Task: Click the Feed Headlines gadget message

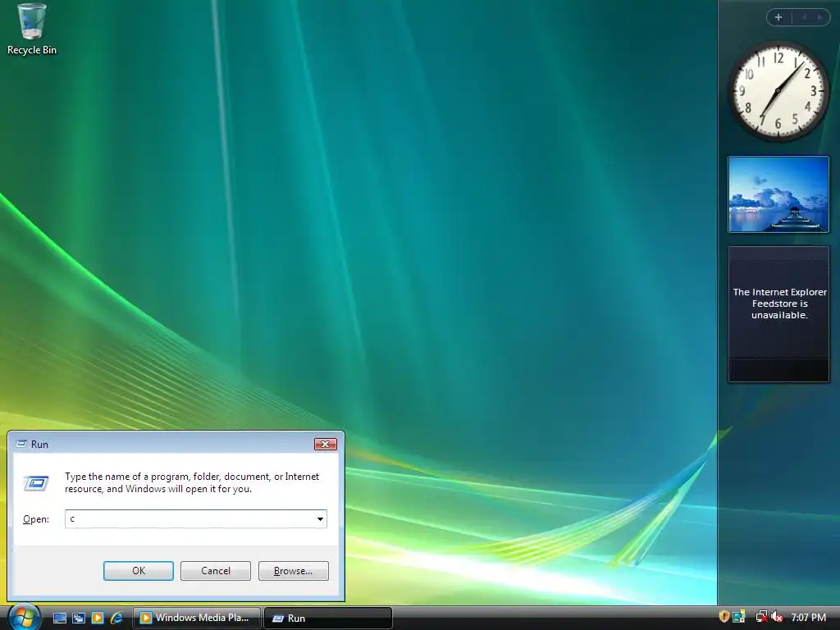Action: click(x=779, y=304)
